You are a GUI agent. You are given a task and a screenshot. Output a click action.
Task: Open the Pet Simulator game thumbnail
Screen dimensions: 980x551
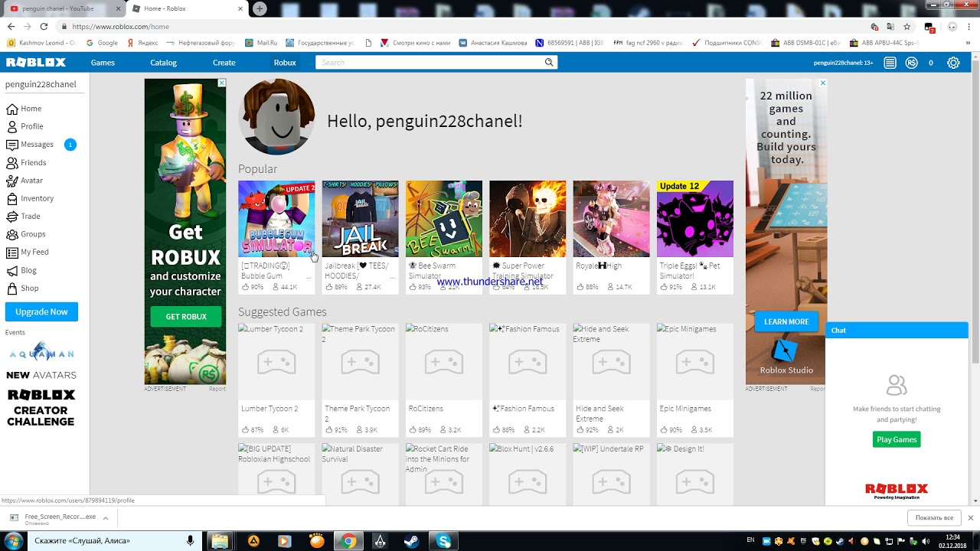(695, 219)
